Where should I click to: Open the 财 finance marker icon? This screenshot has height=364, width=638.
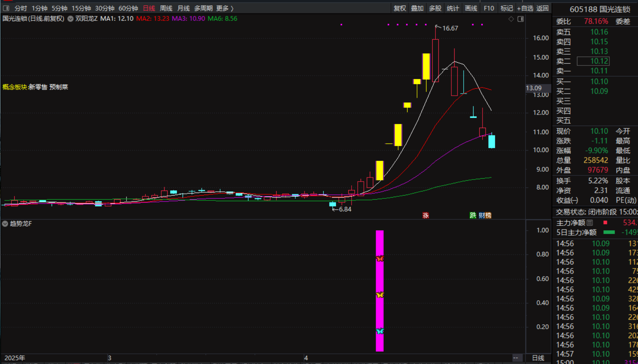[482, 215]
